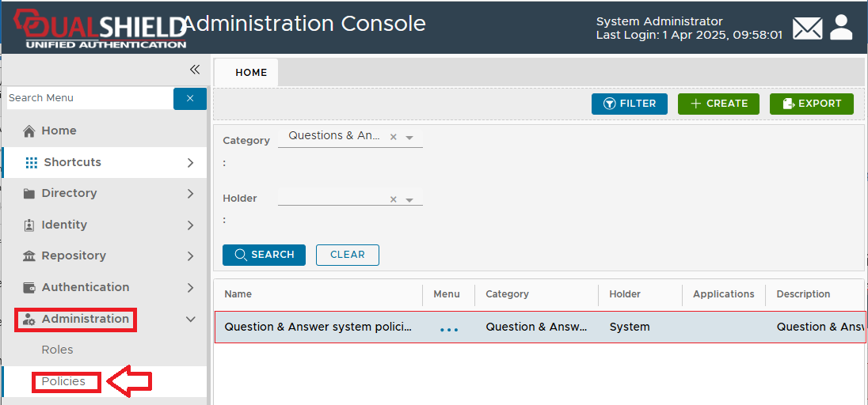Clear the Holder field with X

pyautogui.click(x=394, y=199)
